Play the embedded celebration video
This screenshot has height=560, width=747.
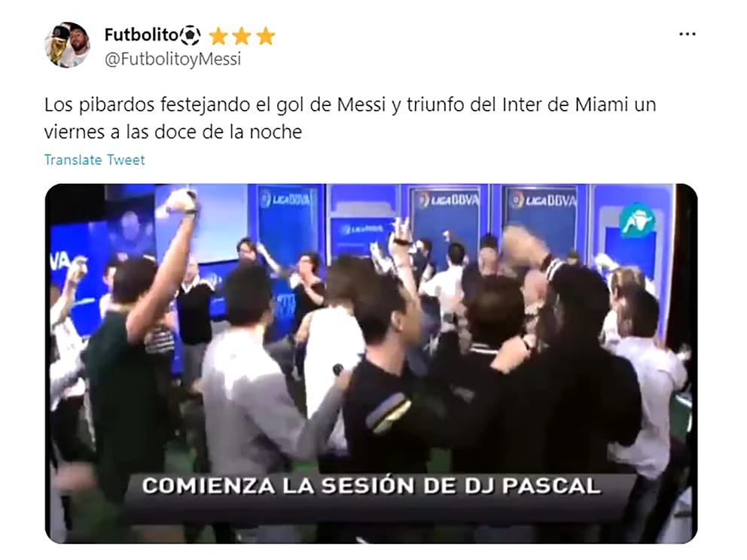(371, 364)
